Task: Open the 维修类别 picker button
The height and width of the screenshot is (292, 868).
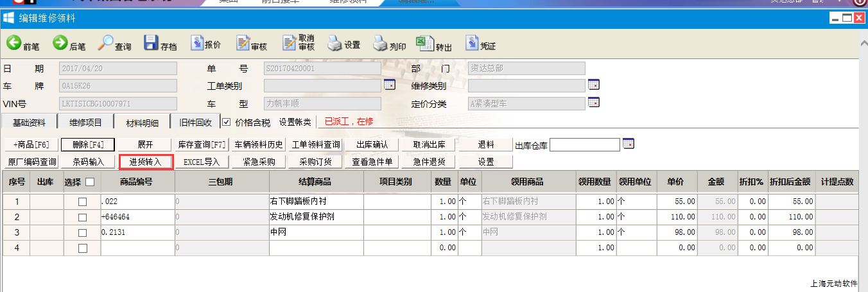Action: tap(593, 85)
